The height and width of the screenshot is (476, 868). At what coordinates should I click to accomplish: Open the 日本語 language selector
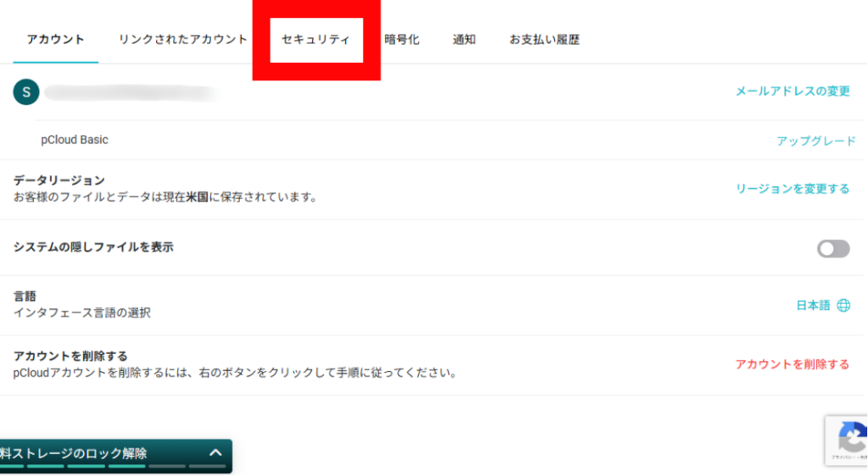point(813,306)
